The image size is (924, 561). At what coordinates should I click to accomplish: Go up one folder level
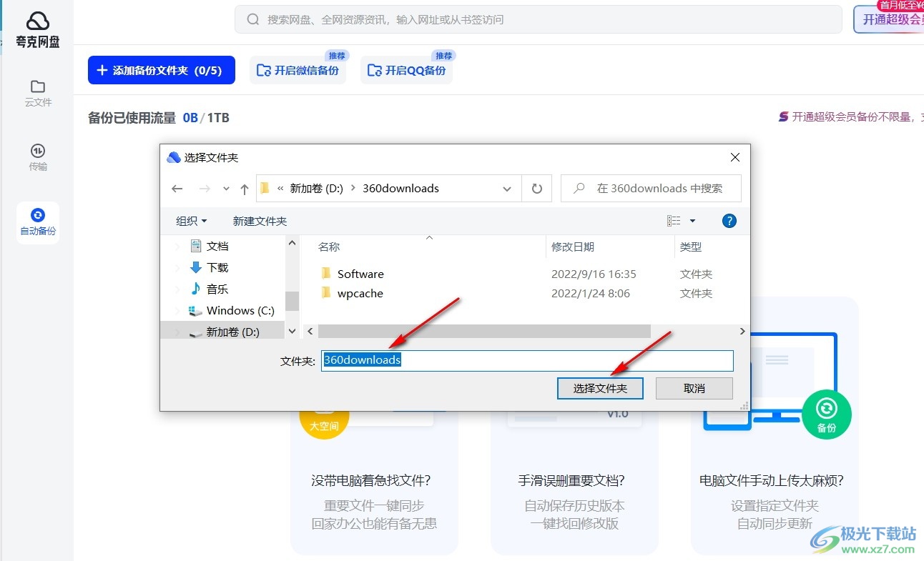point(245,189)
